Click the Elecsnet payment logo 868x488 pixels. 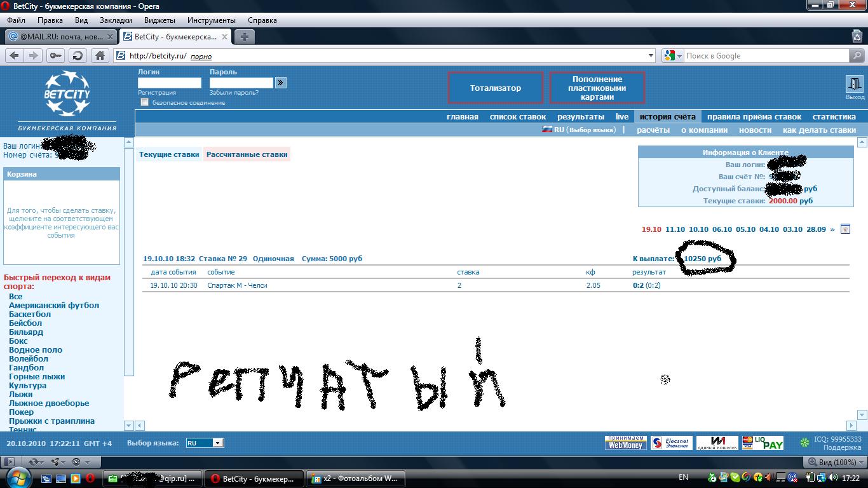click(671, 443)
